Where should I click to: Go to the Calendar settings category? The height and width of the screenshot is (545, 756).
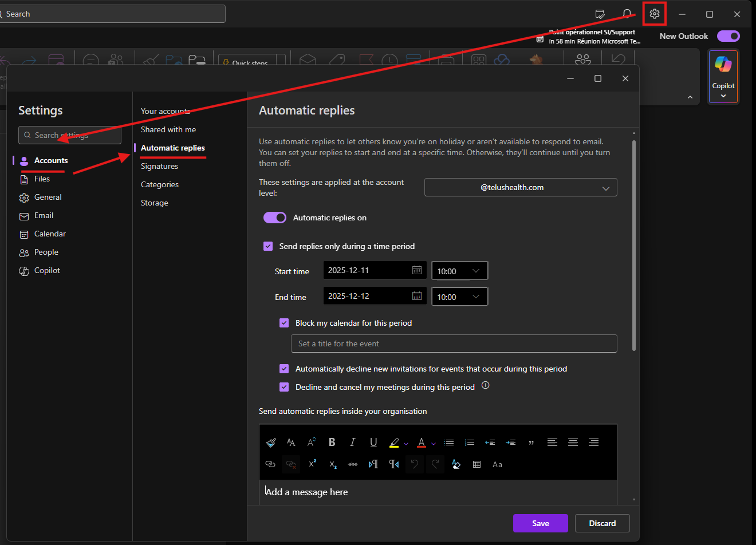[50, 234]
